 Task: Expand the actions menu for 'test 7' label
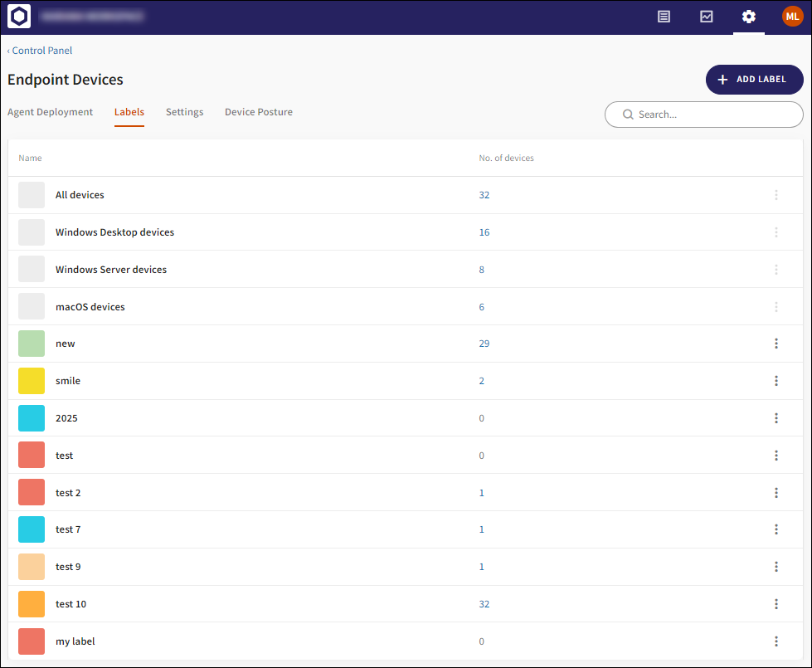coord(776,529)
